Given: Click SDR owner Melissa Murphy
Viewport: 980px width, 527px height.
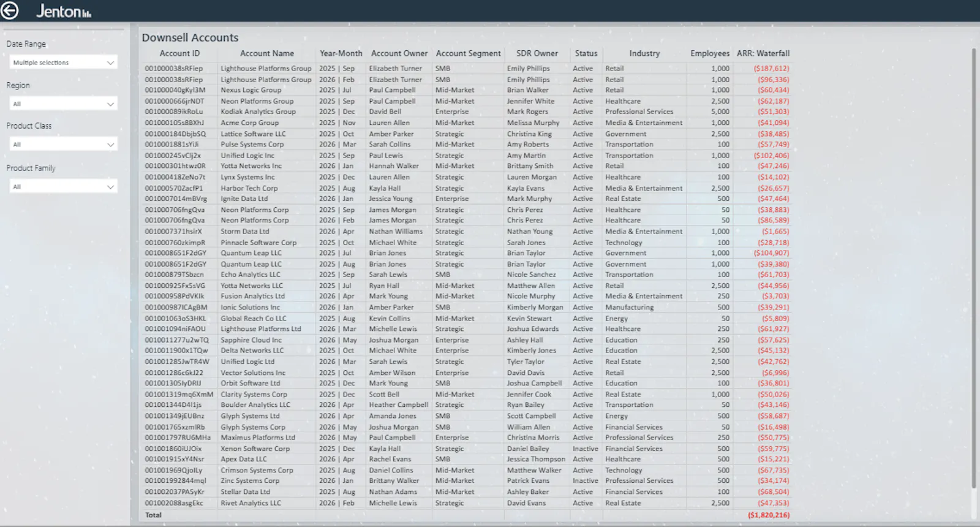Looking at the screenshot, I should click(x=533, y=123).
